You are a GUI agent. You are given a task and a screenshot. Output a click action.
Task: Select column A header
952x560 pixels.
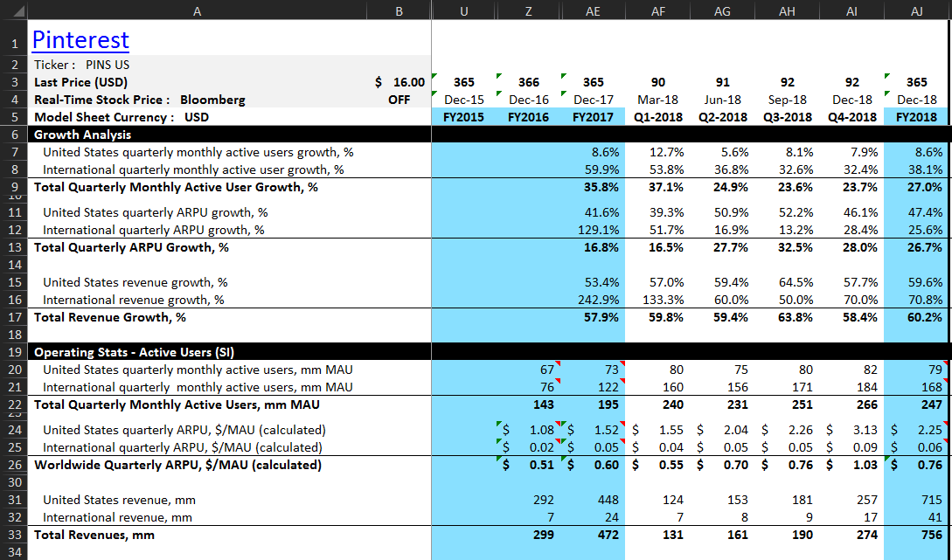(197, 11)
